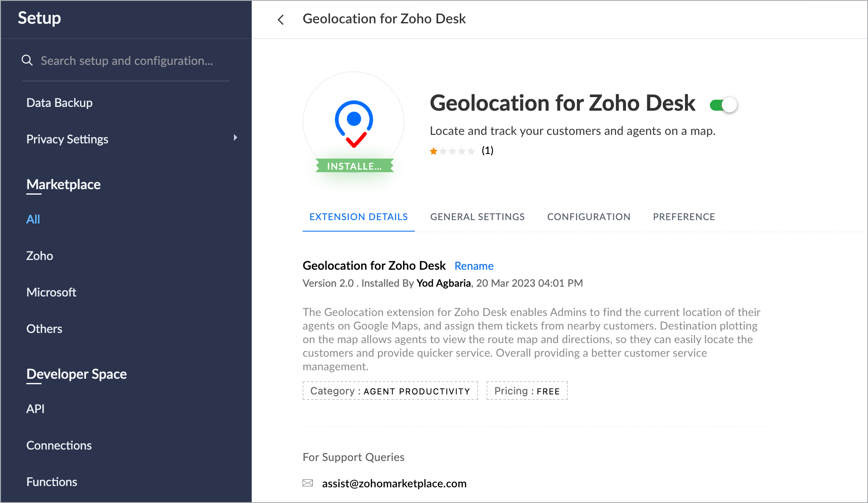Click the search magnifier icon in Setup

click(x=27, y=60)
